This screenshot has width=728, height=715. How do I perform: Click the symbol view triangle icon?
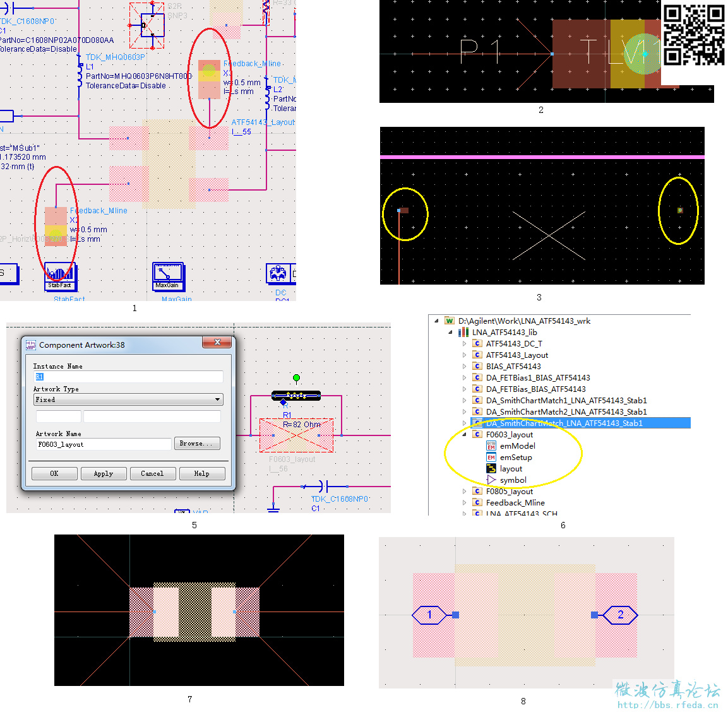tap(491, 480)
